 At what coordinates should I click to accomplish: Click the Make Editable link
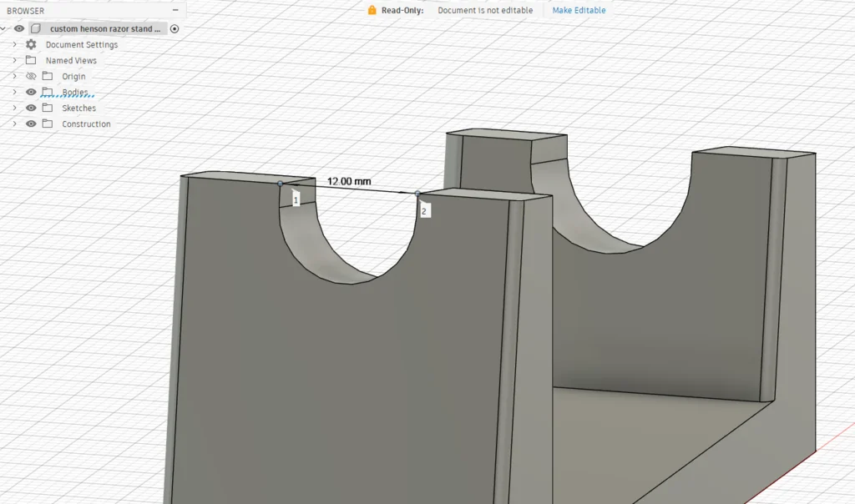[579, 10]
